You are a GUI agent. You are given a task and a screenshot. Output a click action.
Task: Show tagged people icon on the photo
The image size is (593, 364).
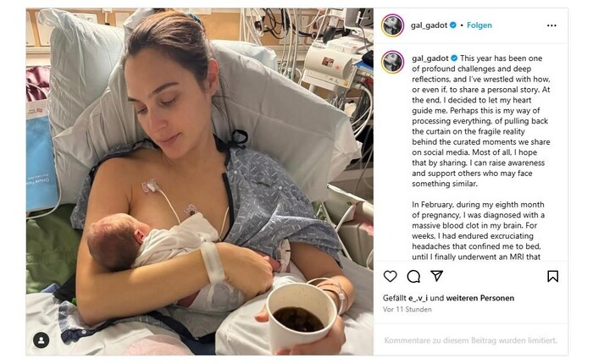tap(42, 340)
